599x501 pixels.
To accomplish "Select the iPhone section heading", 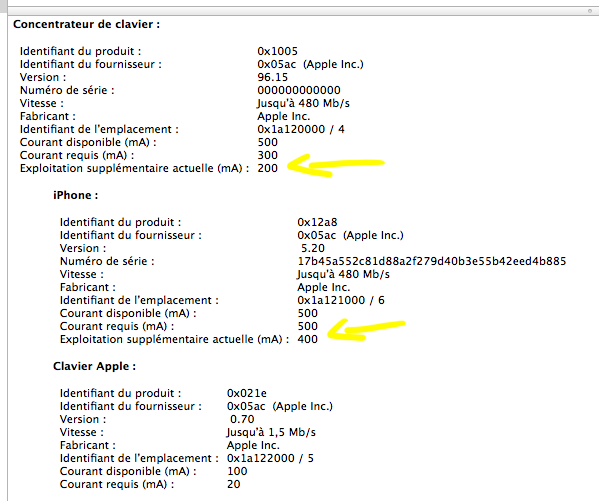I will point(76,195).
